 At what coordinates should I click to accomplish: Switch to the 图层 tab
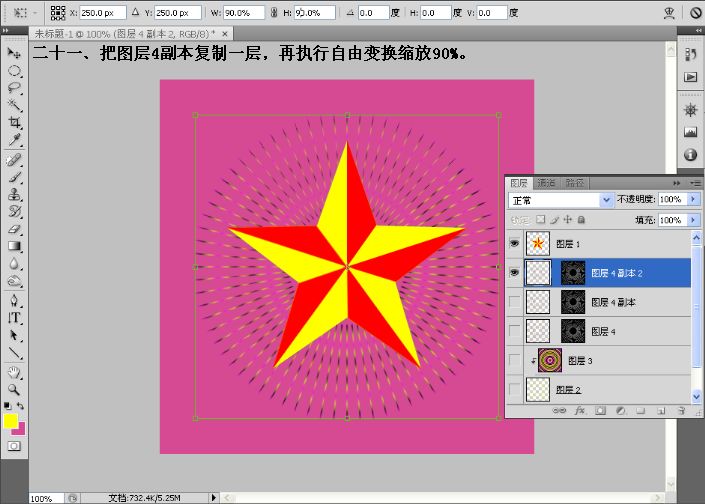519,183
